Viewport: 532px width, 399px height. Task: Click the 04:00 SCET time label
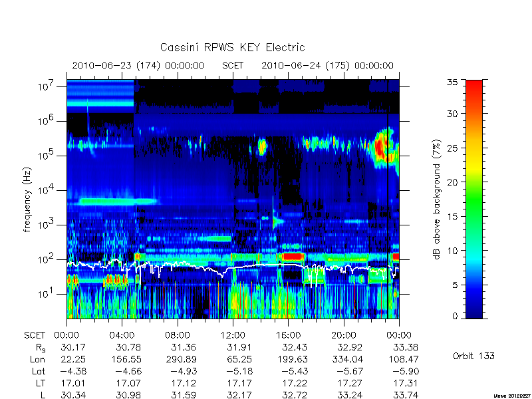[122, 336]
